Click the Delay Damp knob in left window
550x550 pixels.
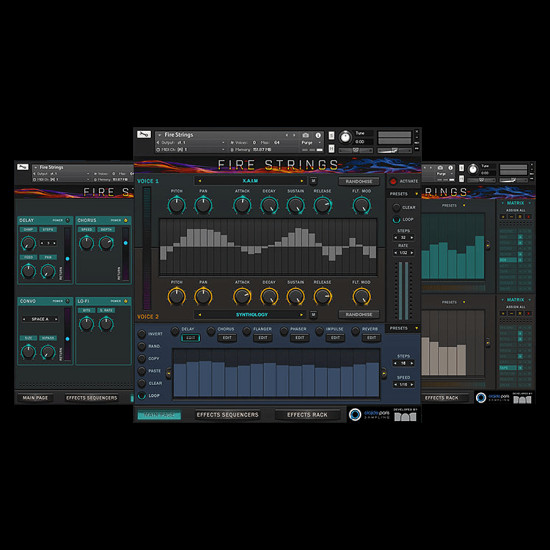28,243
